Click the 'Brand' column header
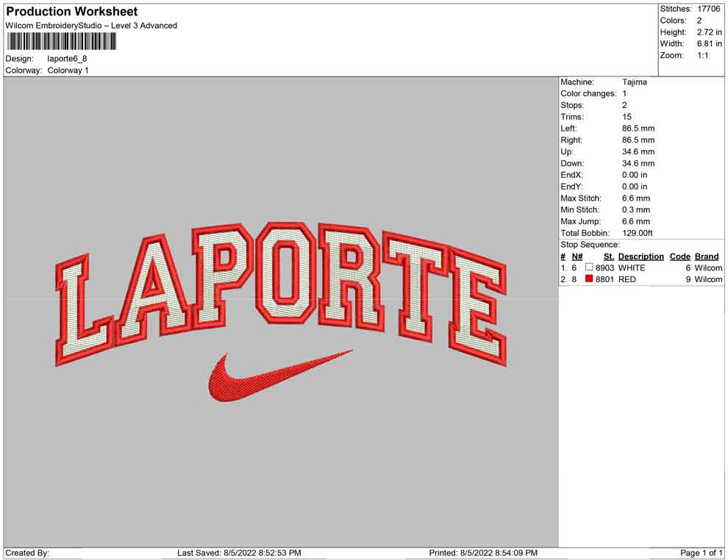This screenshot has width=728, height=560. click(x=707, y=256)
